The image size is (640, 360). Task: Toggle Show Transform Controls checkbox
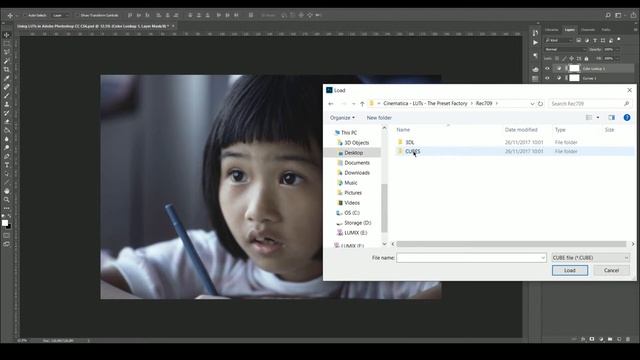tap(77, 15)
